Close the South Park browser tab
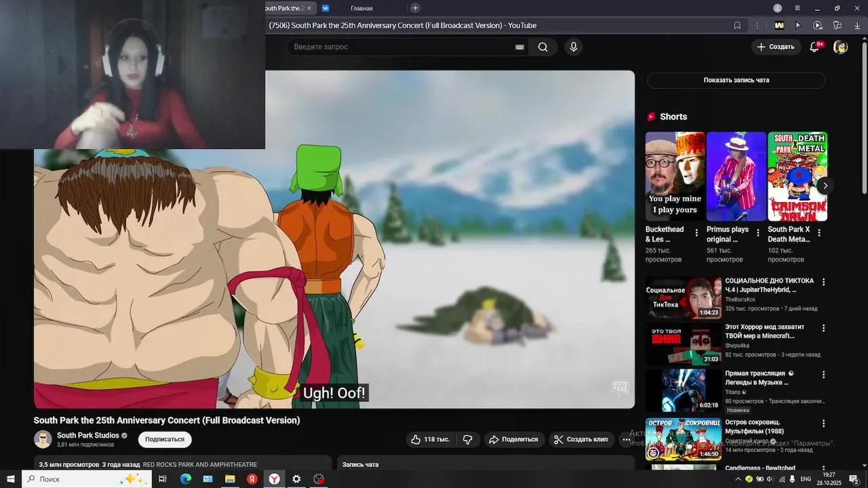This screenshot has width=868, height=488. 309,8
